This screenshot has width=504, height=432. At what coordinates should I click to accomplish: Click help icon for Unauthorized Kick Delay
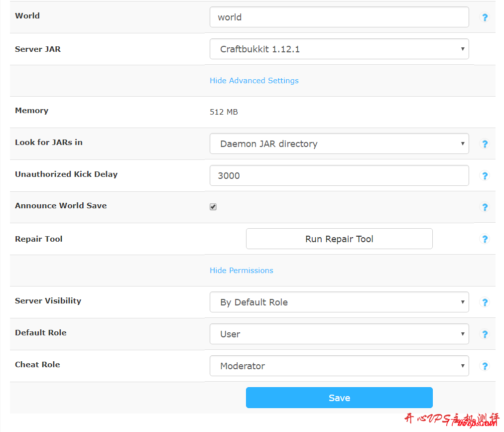point(484,176)
